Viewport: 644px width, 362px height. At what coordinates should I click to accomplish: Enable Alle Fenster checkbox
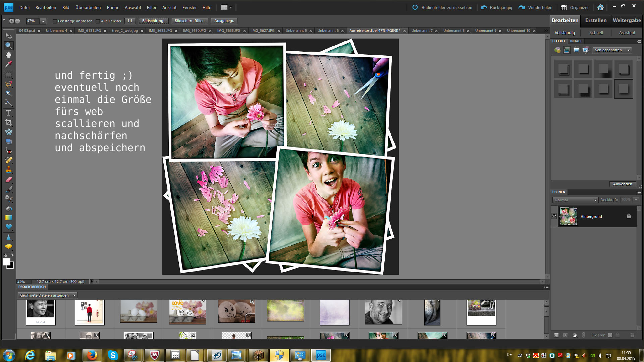pyautogui.click(x=98, y=21)
